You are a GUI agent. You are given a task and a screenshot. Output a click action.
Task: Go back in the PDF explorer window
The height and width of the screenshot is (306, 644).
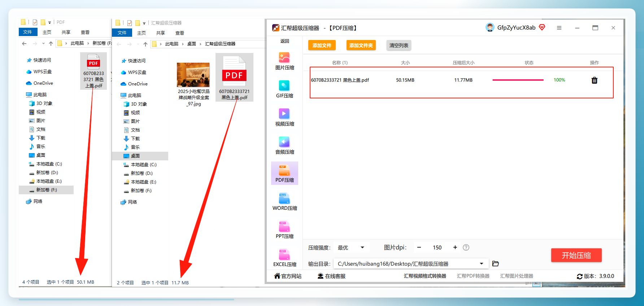(x=24, y=43)
